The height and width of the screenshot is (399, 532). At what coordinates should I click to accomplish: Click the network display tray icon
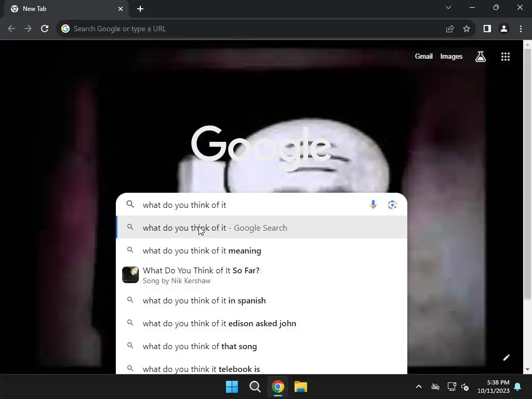[x=451, y=387]
